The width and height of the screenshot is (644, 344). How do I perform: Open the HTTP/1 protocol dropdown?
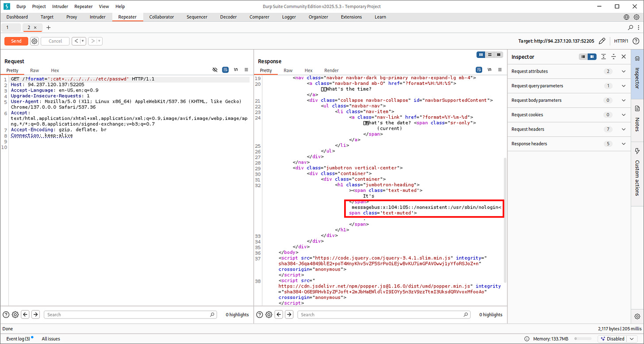(x=621, y=41)
